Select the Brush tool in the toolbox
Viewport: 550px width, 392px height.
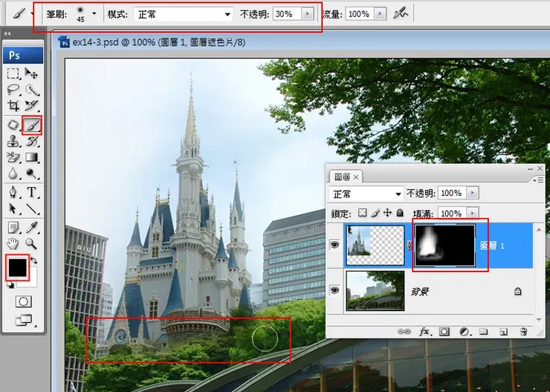pyautogui.click(x=32, y=125)
